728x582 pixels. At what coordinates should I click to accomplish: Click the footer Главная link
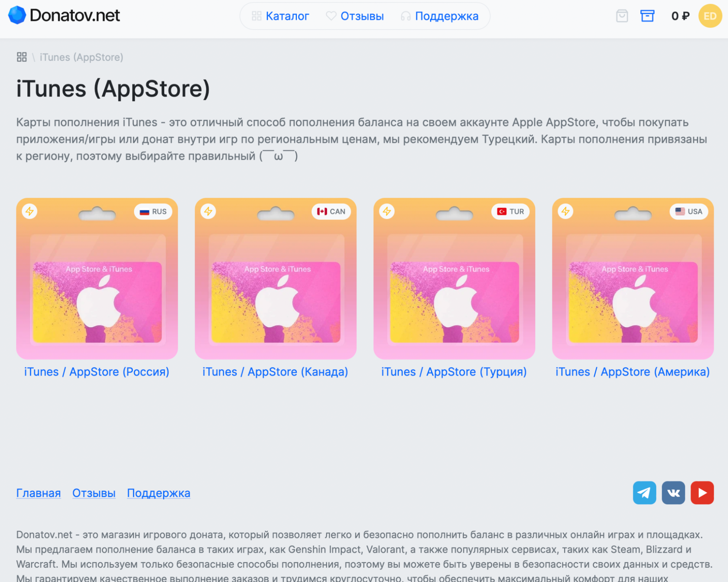point(39,493)
